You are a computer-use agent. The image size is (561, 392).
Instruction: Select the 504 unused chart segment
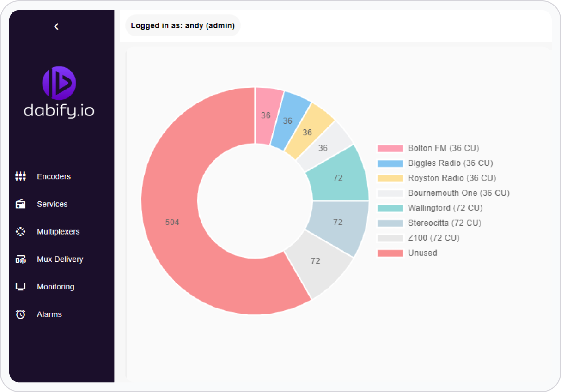click(x=172, y=222)
